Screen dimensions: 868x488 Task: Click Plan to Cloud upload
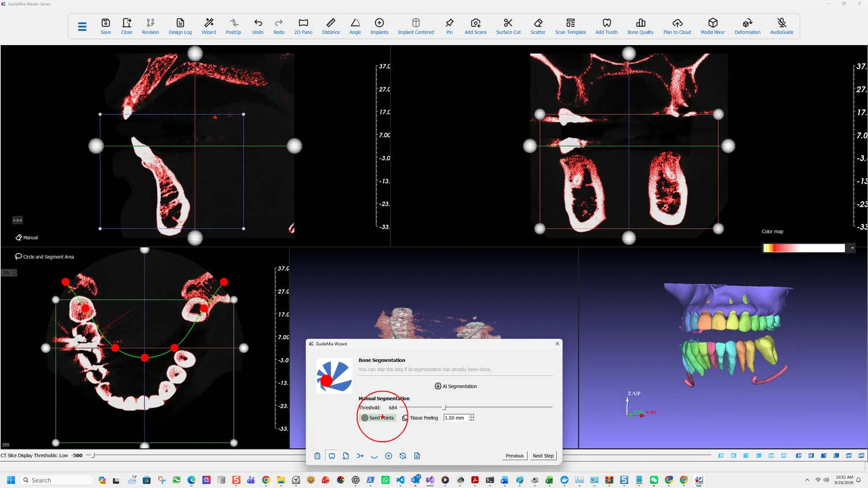(x=677, y=26)
